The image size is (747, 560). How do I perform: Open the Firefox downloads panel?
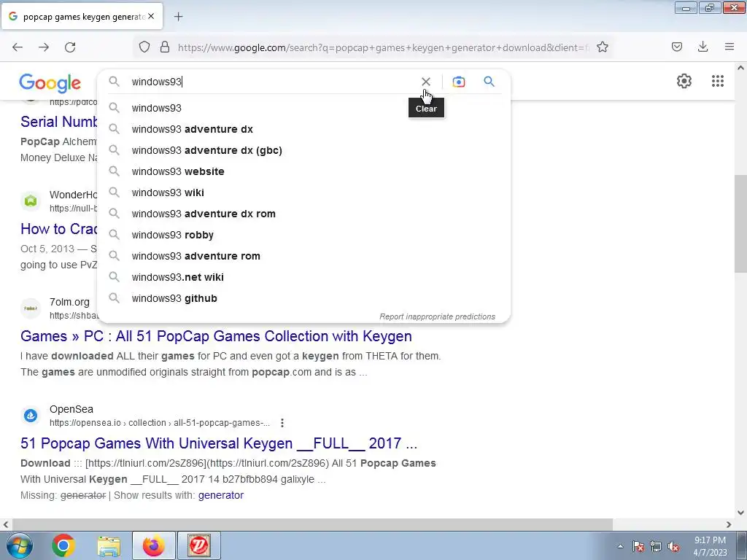(703, 47)
